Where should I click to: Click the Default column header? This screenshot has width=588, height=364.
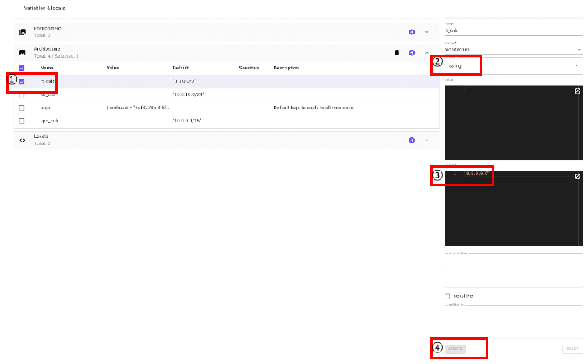pos(180,68)
